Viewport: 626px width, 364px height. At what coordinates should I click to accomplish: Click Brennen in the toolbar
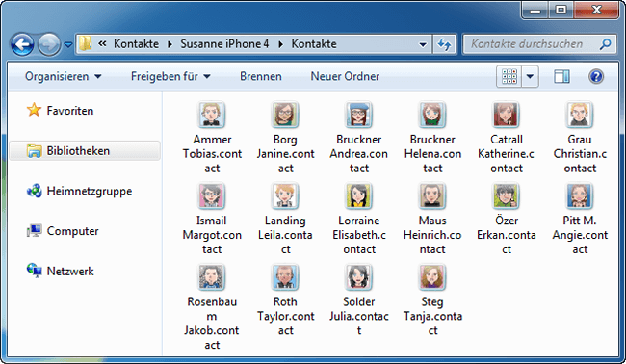[261, 76]
